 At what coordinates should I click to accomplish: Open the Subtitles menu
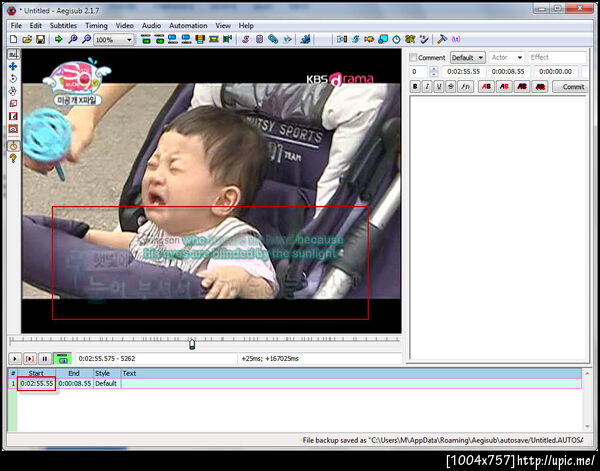(63, 26)
